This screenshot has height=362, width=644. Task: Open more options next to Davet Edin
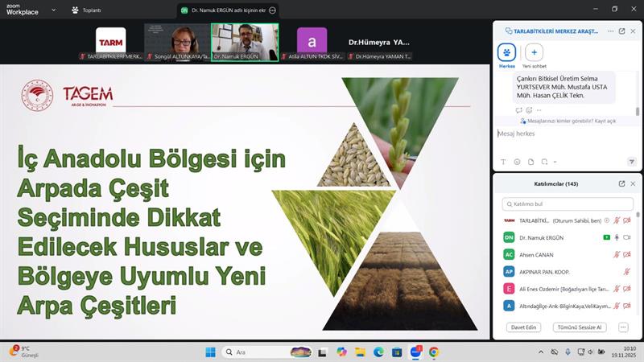(623, 327)
